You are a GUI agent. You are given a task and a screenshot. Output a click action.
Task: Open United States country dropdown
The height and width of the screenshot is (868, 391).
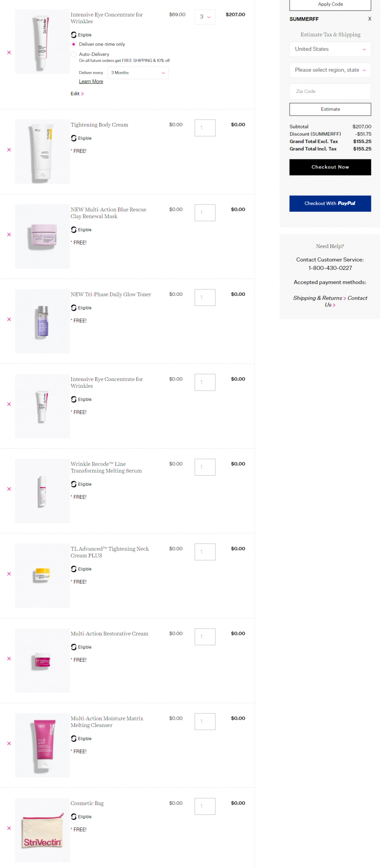[330, 49]
